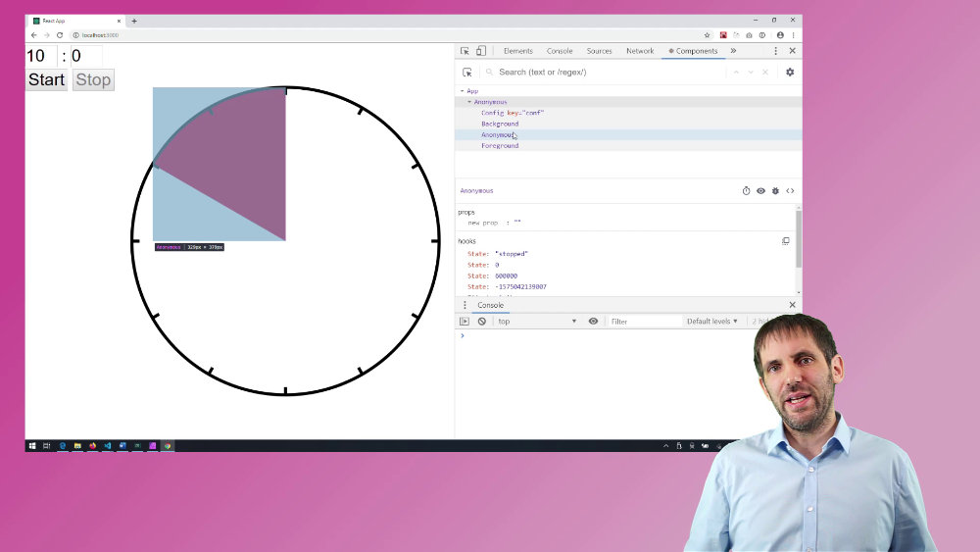The height and width of the screenshot is (552, 980).
Task: Collapse the App tree node
Action: click(x=462, y=91)
